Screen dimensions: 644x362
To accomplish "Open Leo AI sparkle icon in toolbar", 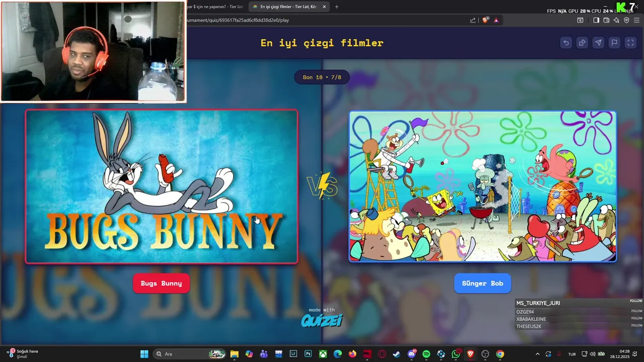I will (616, 20).
